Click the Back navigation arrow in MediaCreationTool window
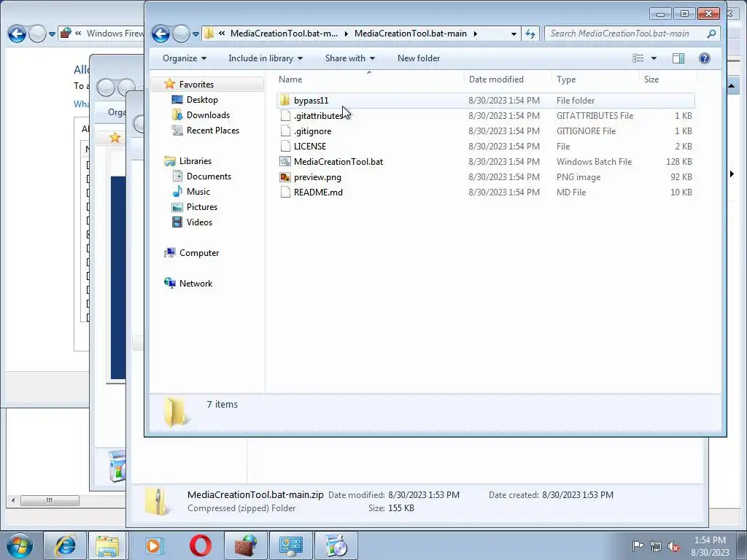Screen dimensions: 747x560 [x=161, y=34]
